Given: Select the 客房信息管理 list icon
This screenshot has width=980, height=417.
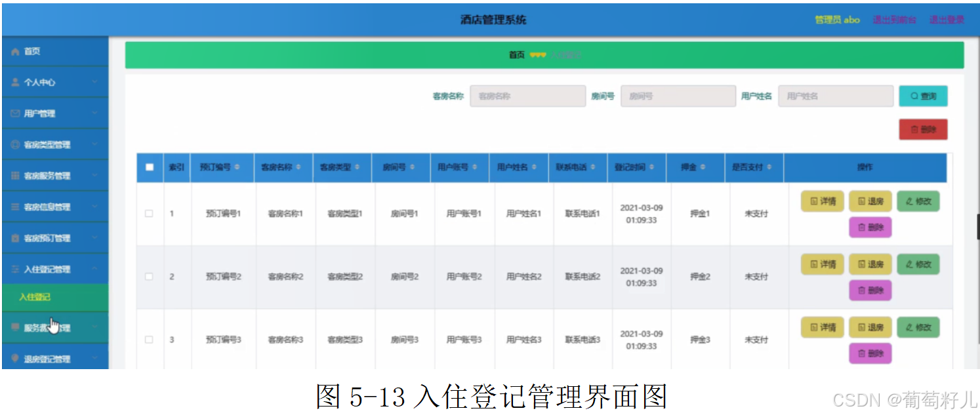Looking at the screenshot, I should 16,206.
